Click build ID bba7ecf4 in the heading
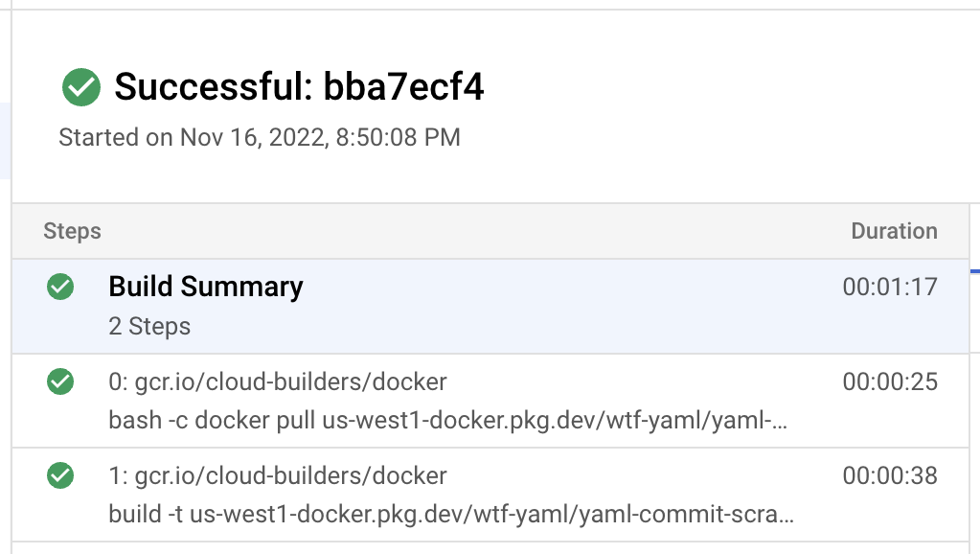980x554 pixels. click(x=403, y=87)
